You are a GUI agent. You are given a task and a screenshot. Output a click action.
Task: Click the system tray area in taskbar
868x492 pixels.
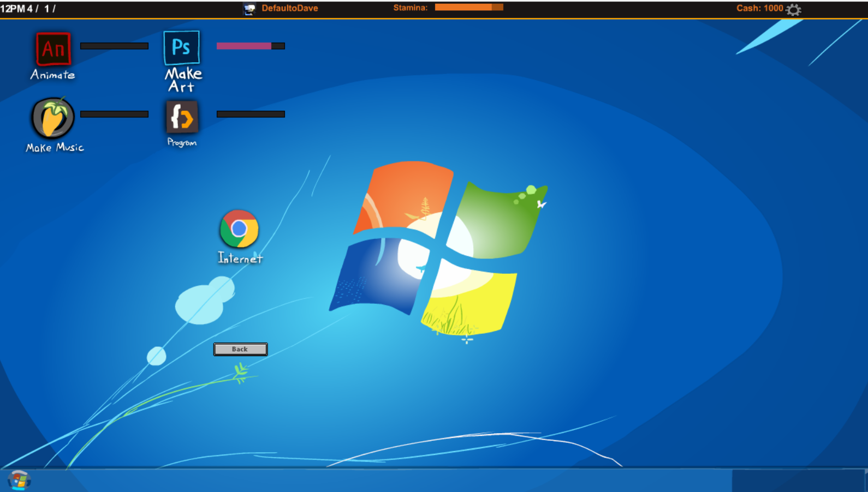pos(799,481)
